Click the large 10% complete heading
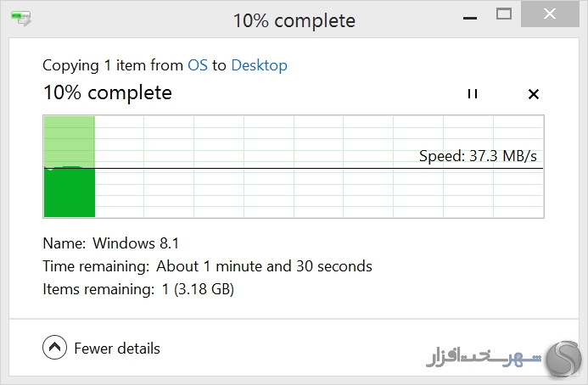The width and height of the screenshot is (588, 385). pyautogui.click(x=108, y=92)
